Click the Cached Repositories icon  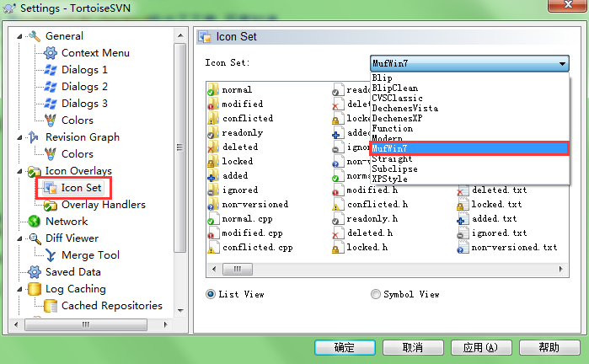[x=51, y=306]
